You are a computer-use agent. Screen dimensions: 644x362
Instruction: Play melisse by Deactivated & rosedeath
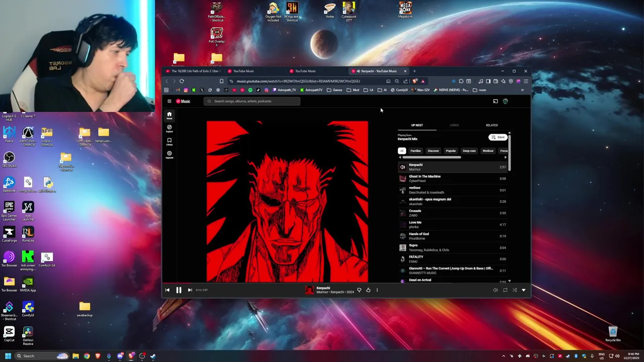coord(452,190)
